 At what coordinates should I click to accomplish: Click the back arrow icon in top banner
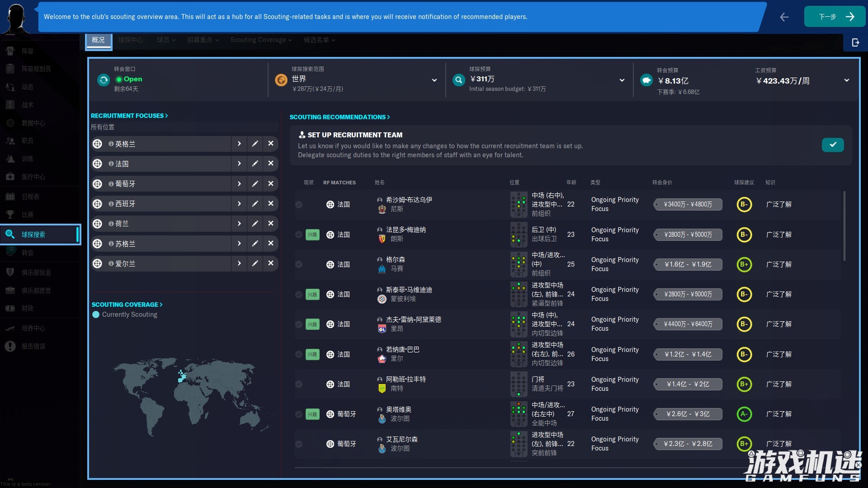point(784,17)
